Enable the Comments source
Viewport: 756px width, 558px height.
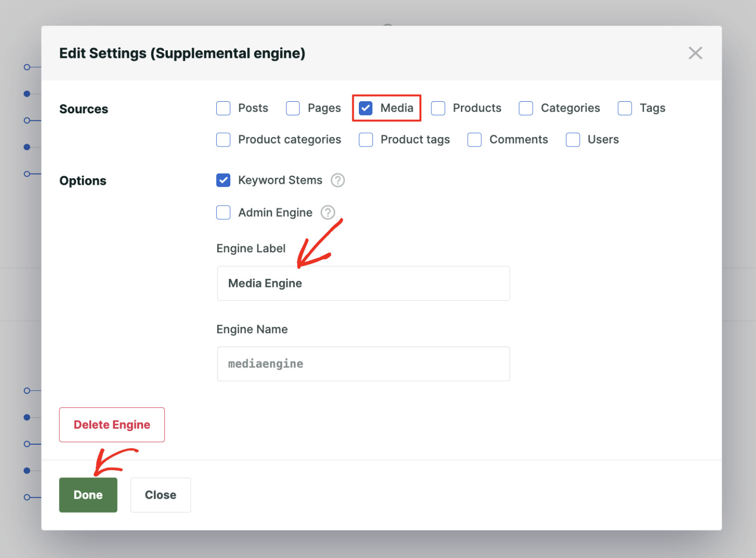click(474, 139)
